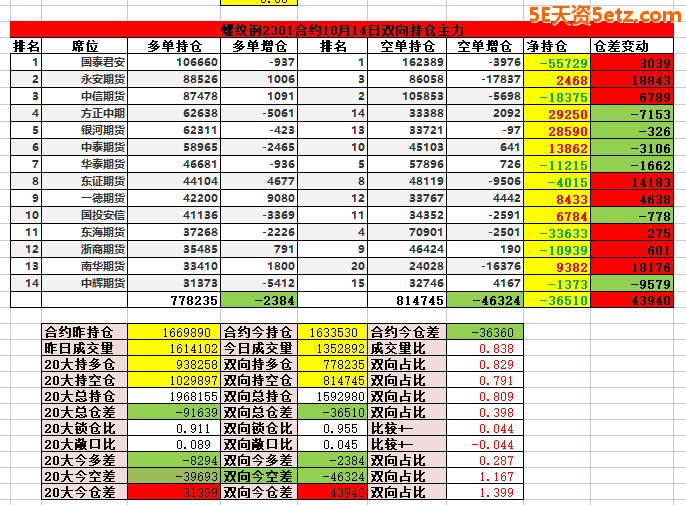Select ratio value -0.044

pos(485,444)
